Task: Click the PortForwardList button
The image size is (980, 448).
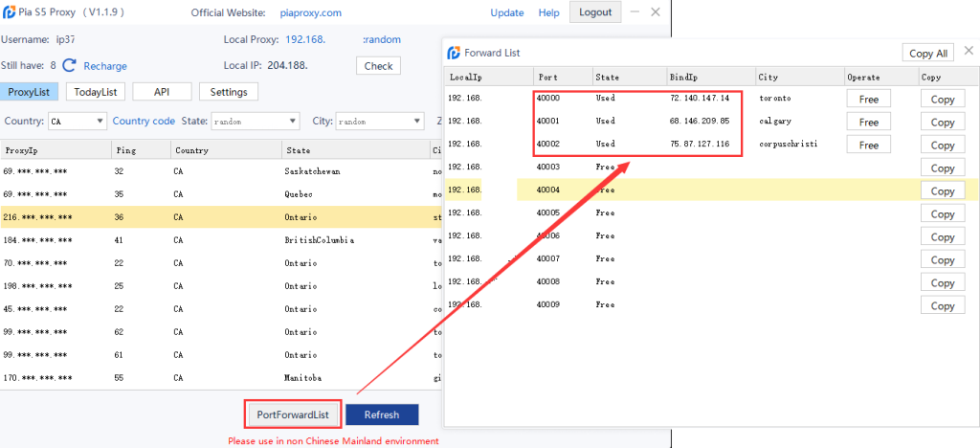Action: [x=293, y=414]
